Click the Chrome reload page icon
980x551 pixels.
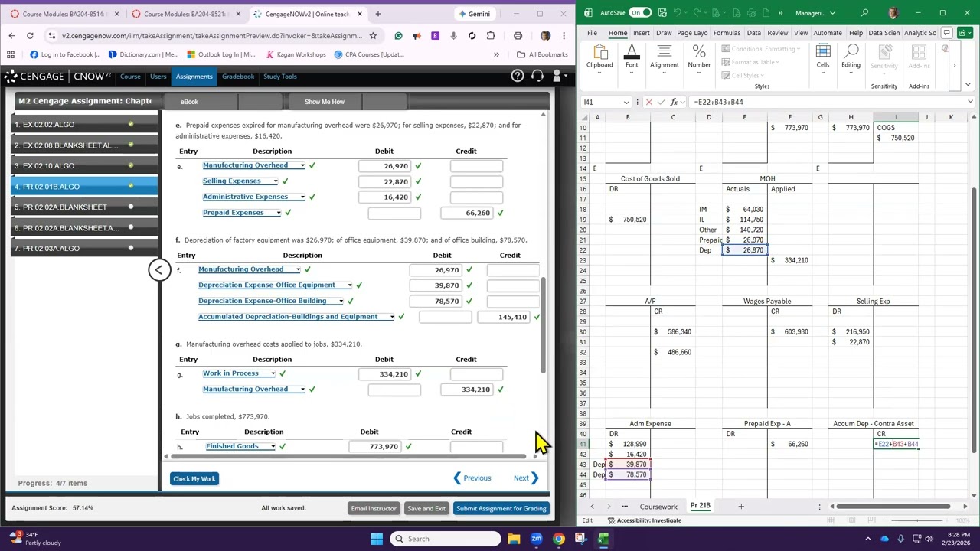point(30,35)
